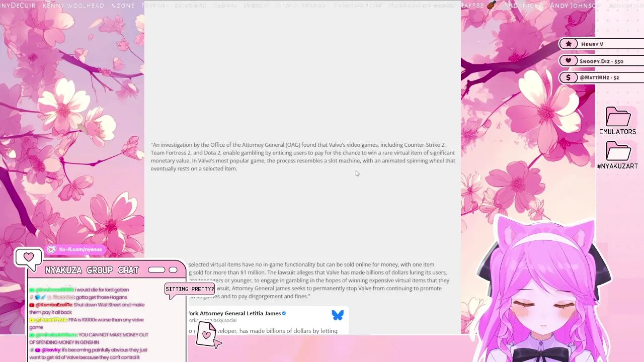
Task: Click the heart document icon with cursor
Action: point(208,334)
